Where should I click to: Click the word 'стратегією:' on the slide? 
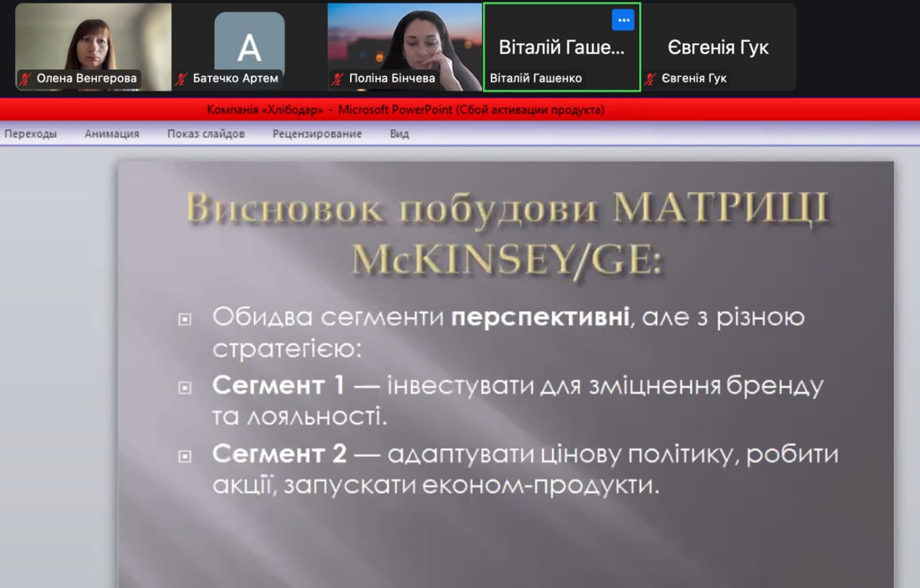[286, 349]
